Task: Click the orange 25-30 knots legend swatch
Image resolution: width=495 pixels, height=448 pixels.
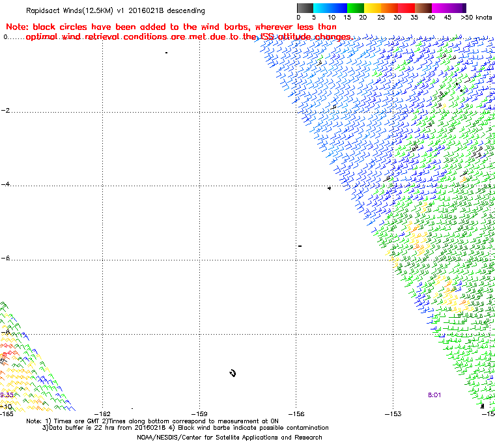Action: click(389, 8)
